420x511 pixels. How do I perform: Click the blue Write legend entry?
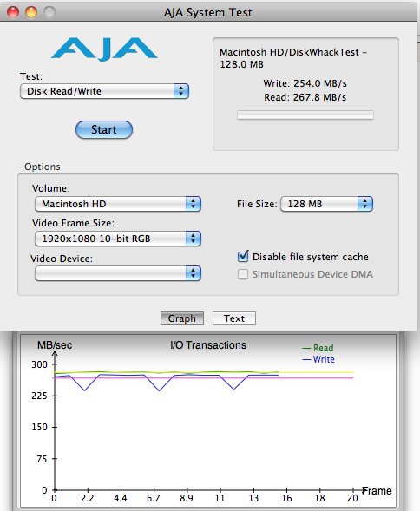pos(318,359)
